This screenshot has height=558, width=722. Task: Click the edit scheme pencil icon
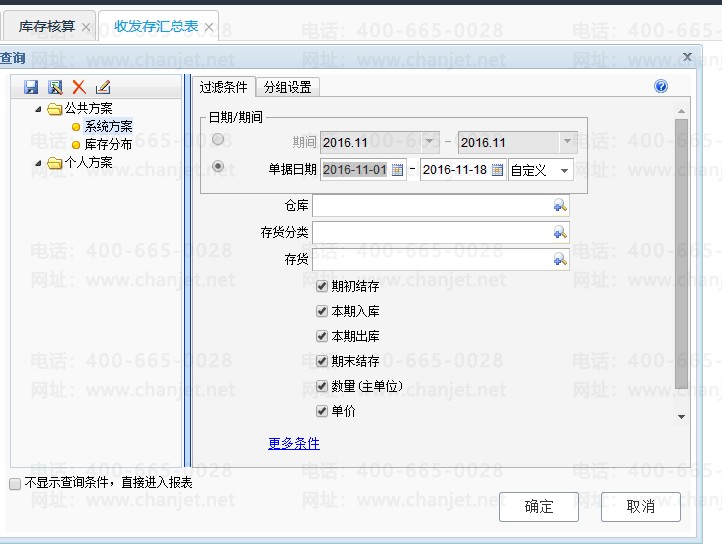[103, 87]
